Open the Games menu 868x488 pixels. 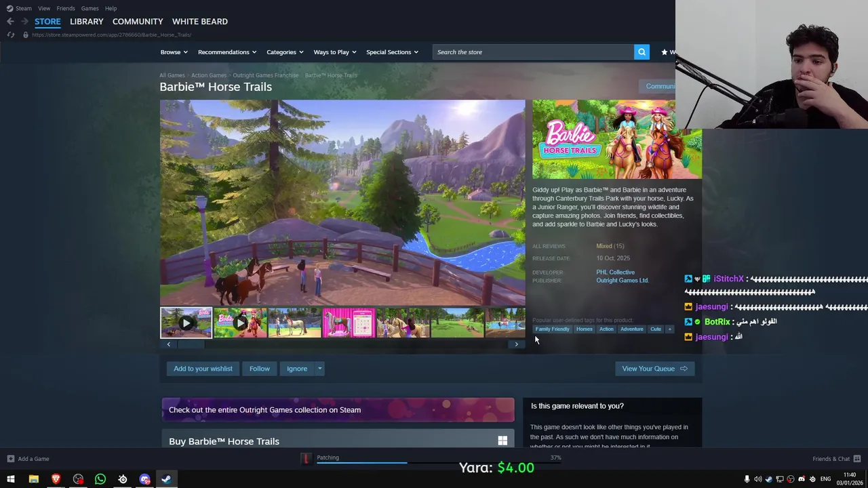point(90,8)
